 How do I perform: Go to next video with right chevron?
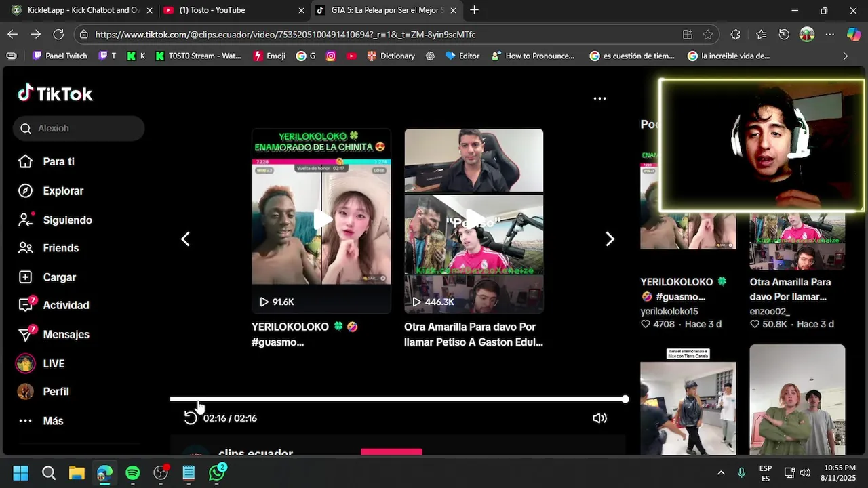(x=610, y=239)
